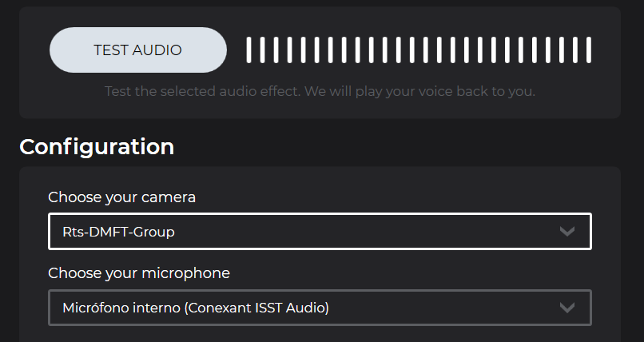Click the word "microphone" in the field label
The height and width of the screenshot is (342, 644).
190,273
